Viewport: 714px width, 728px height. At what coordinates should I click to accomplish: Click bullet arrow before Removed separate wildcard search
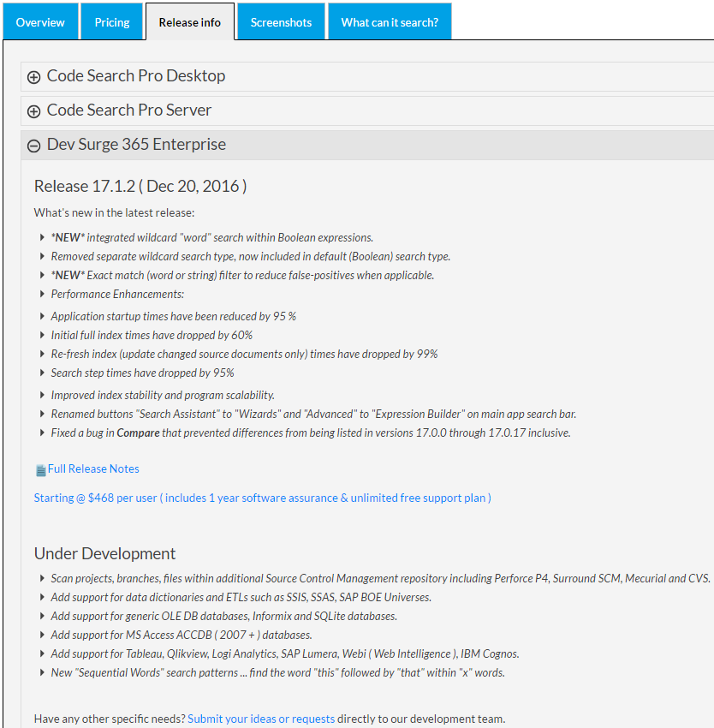pyautogui.click(x=42, y=256)
